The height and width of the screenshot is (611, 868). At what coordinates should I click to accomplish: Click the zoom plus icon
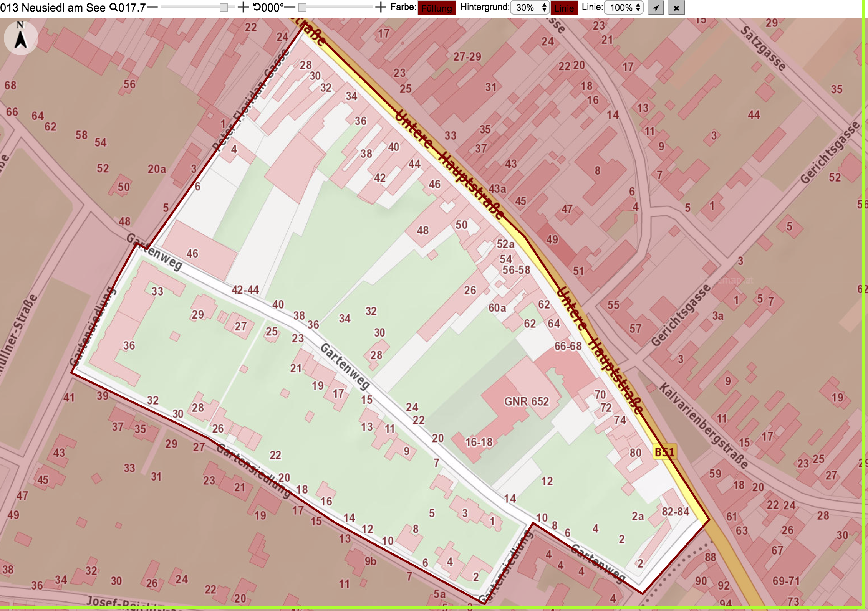coord(243,7)
